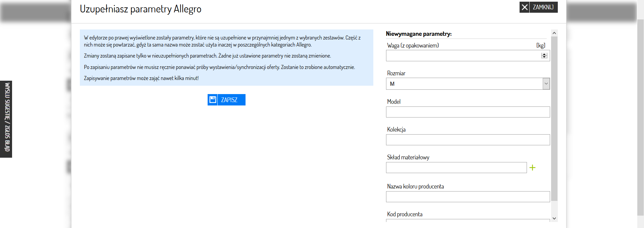Click the Waga (z opakowaniem) label
The height and width of the screenshot is (228, 644).
click(x=413, y=46)
